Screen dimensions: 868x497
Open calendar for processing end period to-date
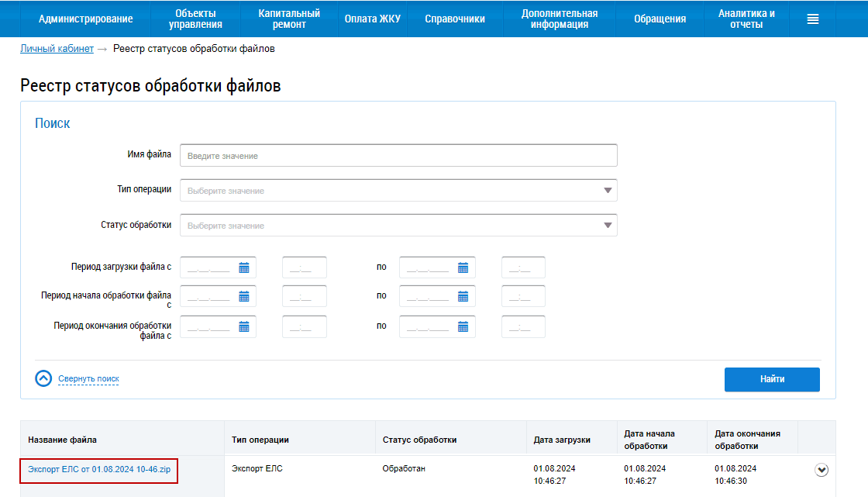(463, 327)
